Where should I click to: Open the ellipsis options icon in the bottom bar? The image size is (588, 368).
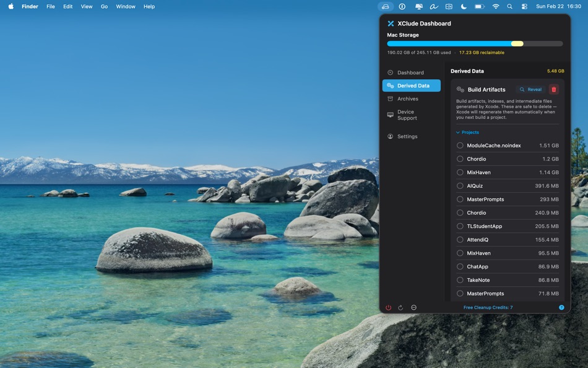[413, 307]
